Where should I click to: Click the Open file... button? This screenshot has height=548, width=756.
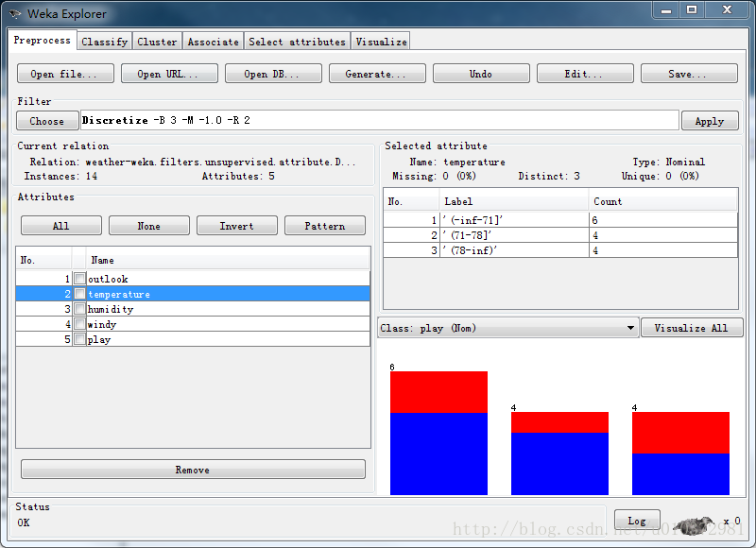pos(65,74)
